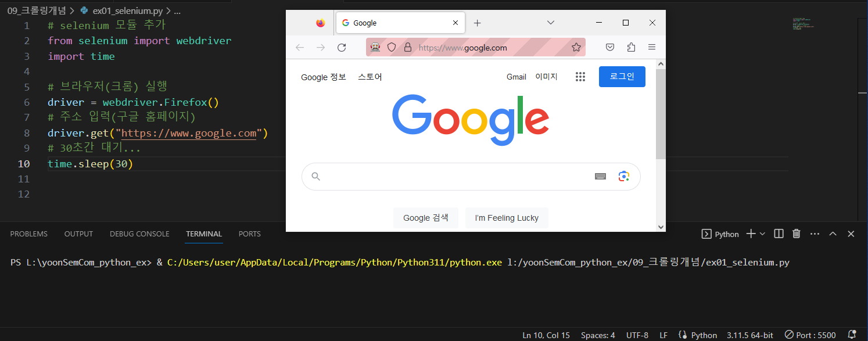Click Live Server 'Port : 5500' status item
Image resolution: width=868 pixels, height=341 pixels.
[x=810, y=335]
